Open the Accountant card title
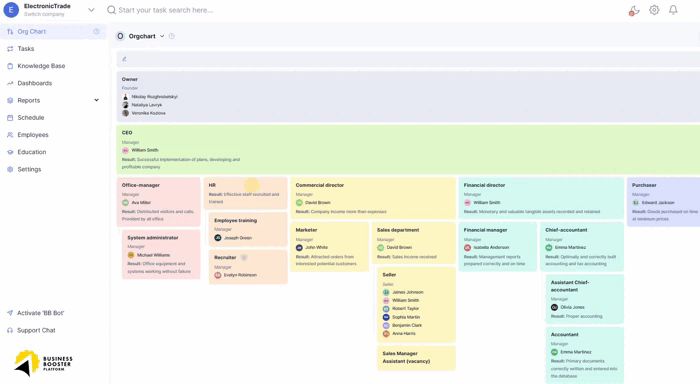700x384 pixels. (564, 335)
